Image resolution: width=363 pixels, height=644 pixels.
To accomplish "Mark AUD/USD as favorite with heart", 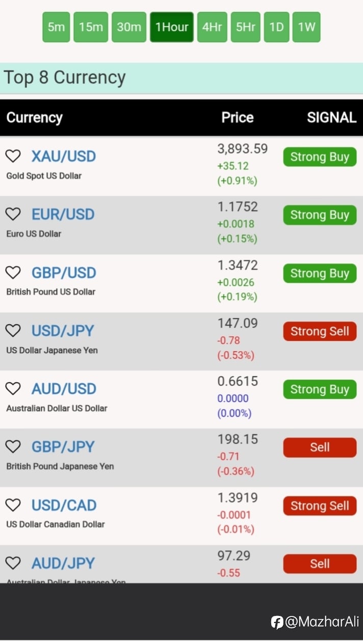I will click(13, 389).
